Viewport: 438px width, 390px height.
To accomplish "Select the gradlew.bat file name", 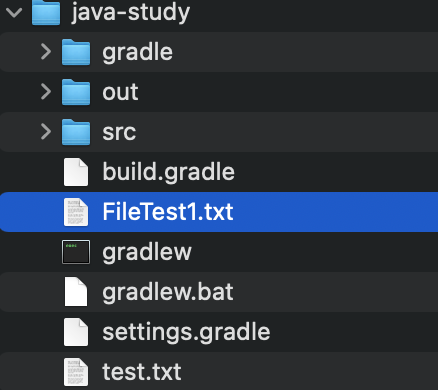I will [x=168, y=292].
